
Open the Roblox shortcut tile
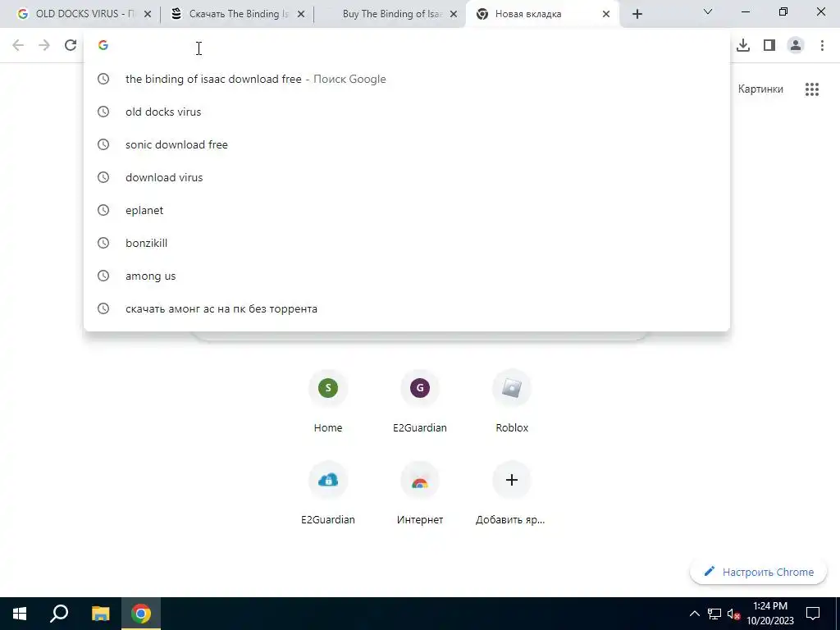pos(512,400)
